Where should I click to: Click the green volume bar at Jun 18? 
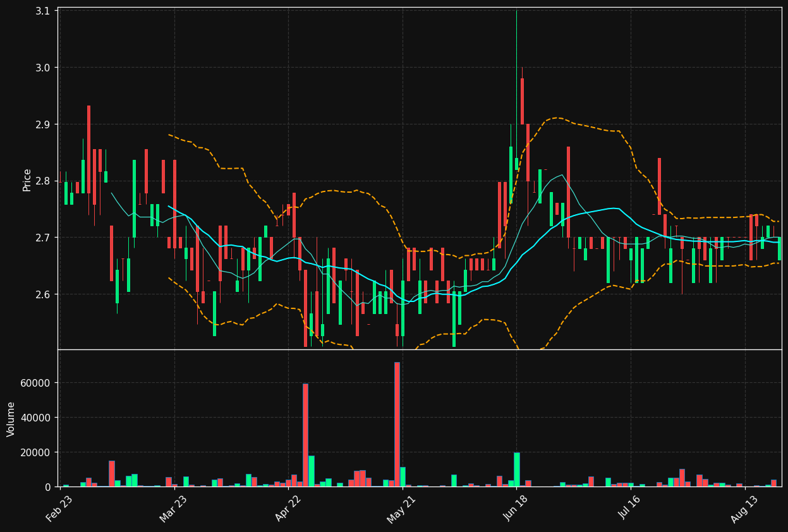(x=516, y=469)
